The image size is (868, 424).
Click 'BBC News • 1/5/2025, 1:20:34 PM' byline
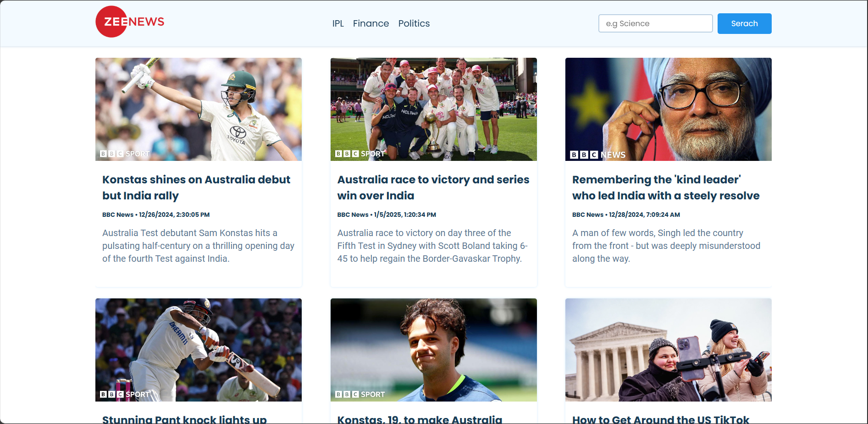(387, 215)
